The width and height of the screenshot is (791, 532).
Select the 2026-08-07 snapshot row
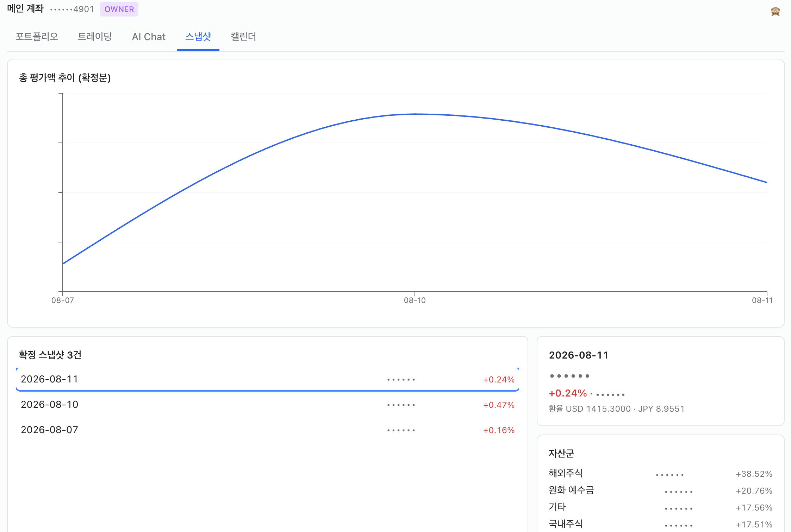pyautogui.click(x=268, y=430)
